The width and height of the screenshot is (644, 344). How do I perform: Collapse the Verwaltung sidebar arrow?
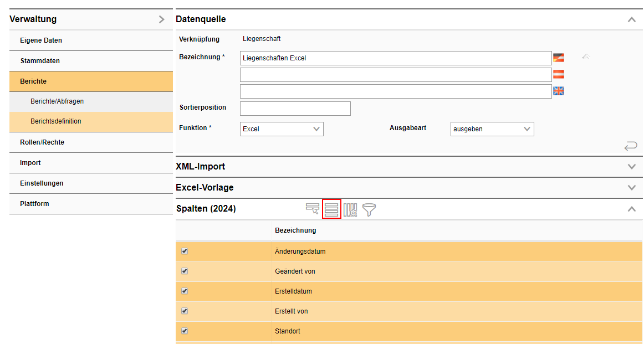[x=161, y=19]
